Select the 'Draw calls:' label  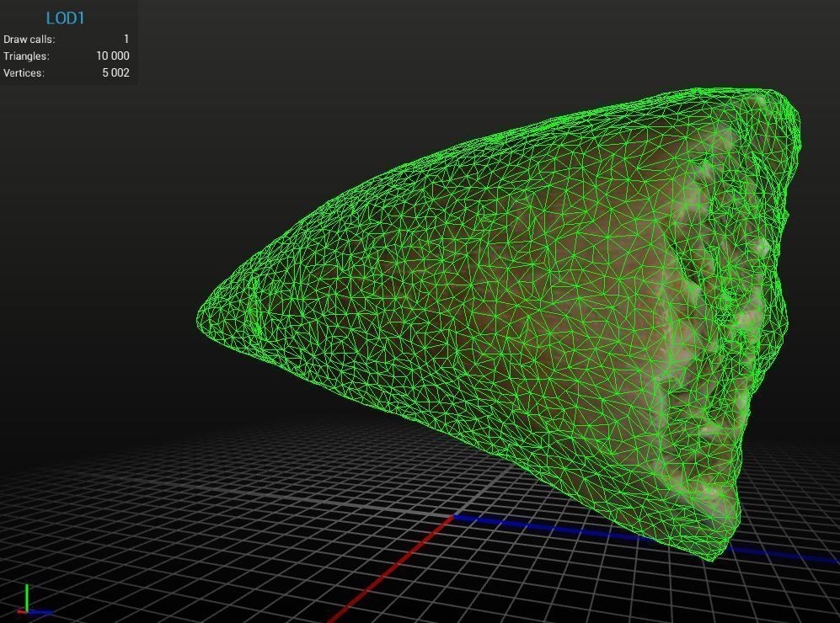tap(29, 40)
